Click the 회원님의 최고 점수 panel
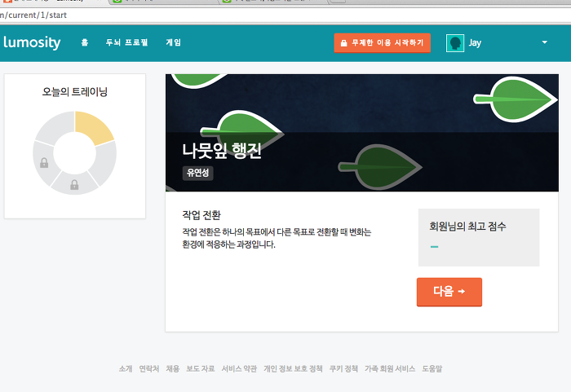Screen dimensions: 571x392 (x=479, y=237)
